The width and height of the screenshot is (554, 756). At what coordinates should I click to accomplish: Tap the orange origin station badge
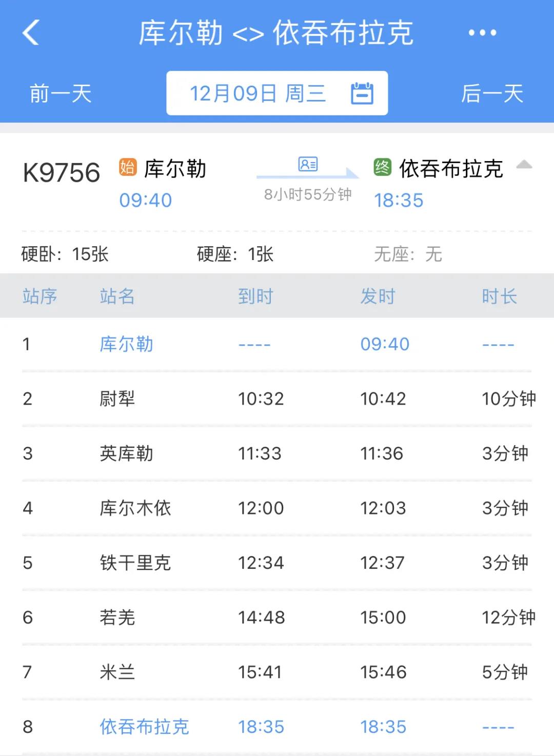(x=128, y=168)
